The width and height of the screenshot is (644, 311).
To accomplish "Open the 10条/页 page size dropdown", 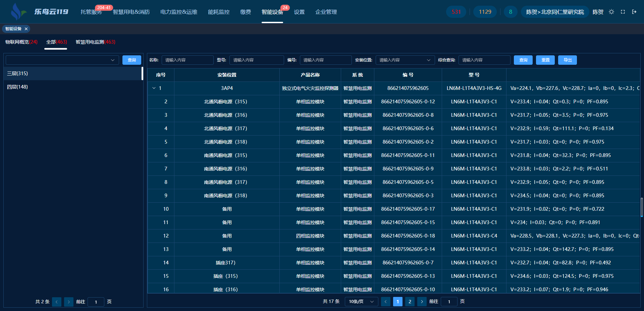I will tap(361, 302).
